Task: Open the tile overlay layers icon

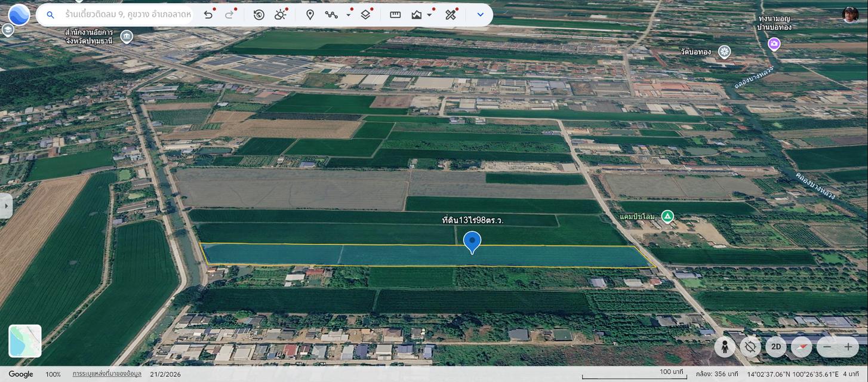Action: (x=365, y=15)
